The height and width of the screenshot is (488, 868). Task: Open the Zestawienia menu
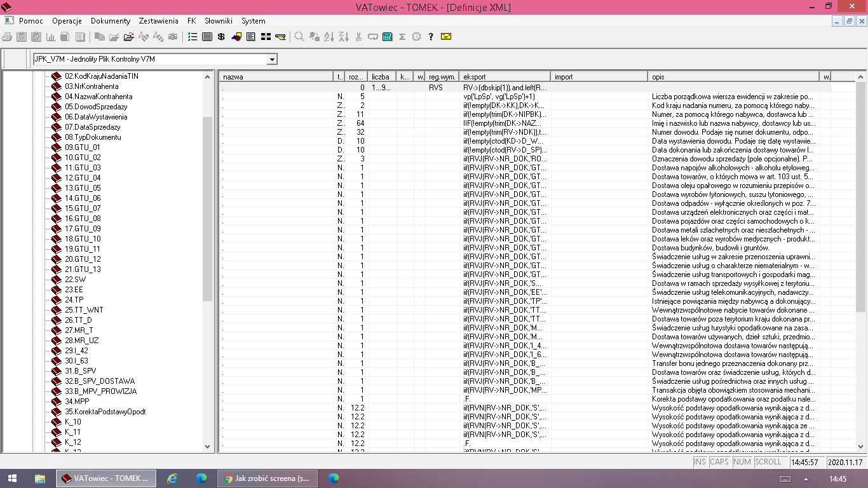click(x=158, y=21)
